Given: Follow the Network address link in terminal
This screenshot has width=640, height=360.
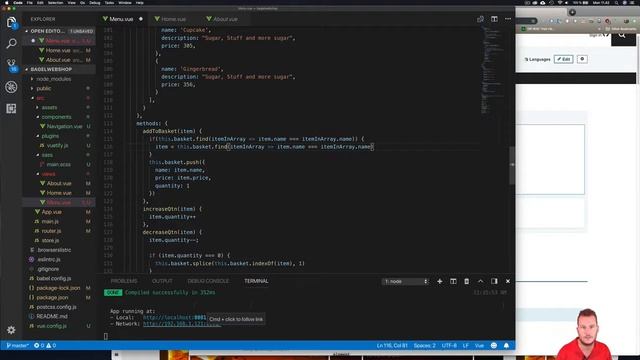Looking at the screenshot, I should coord(182,324).
